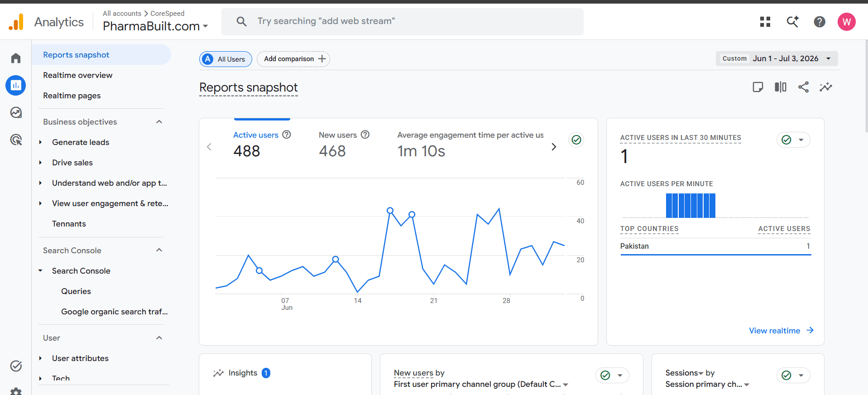
Task: Expand View user engagement & retention
Action: [40, 203]
